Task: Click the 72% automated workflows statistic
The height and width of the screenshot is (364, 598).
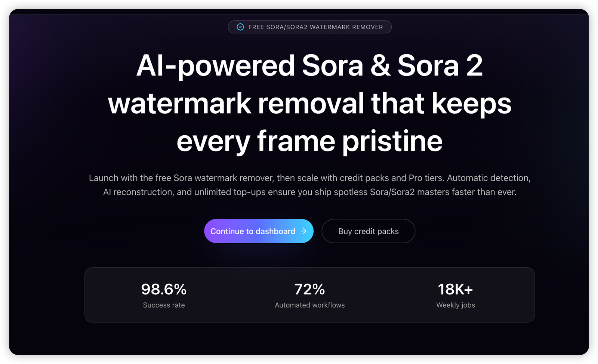Action: click(309, 289)
